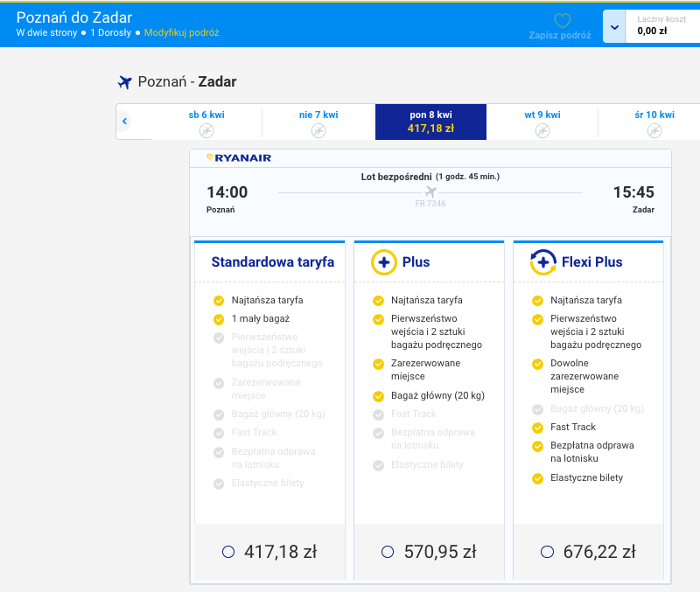Click checkmark beside Flexi Plus 'Bezpłatna odprawa'
Screen dimensions: 700x592
pyautogui.click(x=537, y=446)
